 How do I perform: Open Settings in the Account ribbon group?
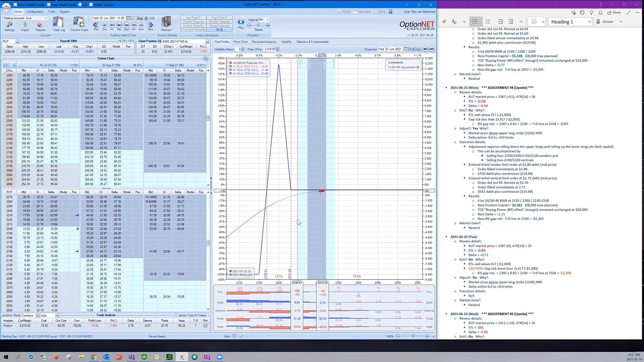(x=9, y=26)
